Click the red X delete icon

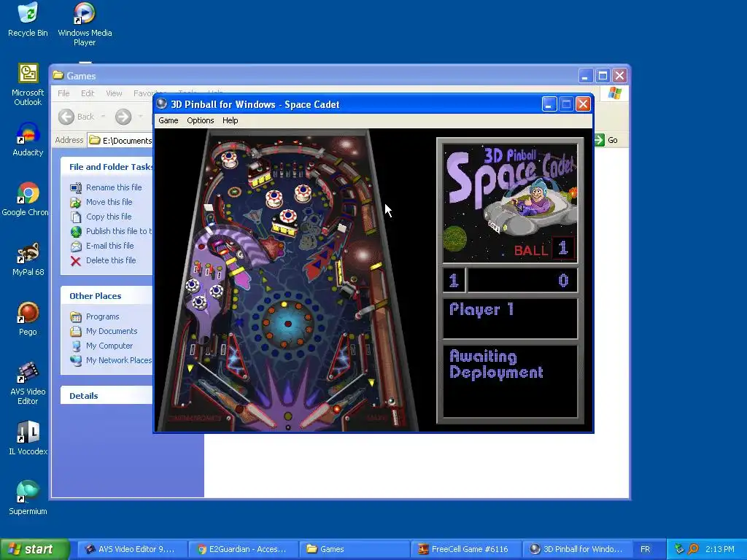[x=76, y=261]
